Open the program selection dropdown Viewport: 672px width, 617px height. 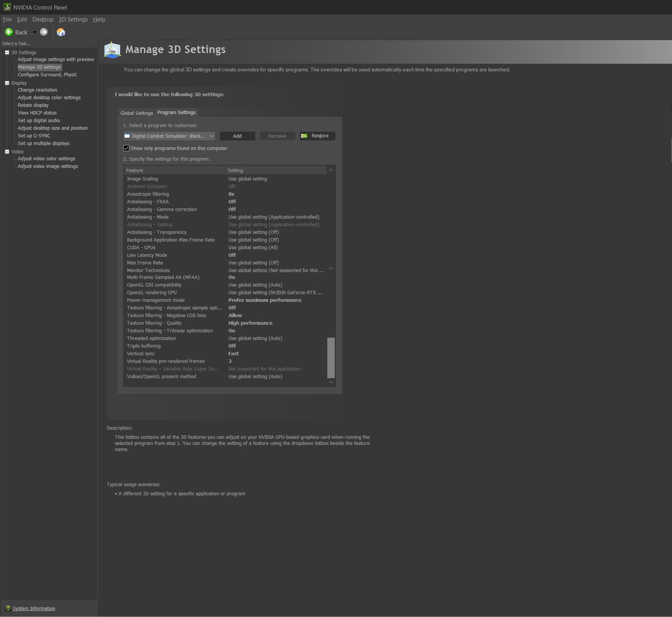169,136
